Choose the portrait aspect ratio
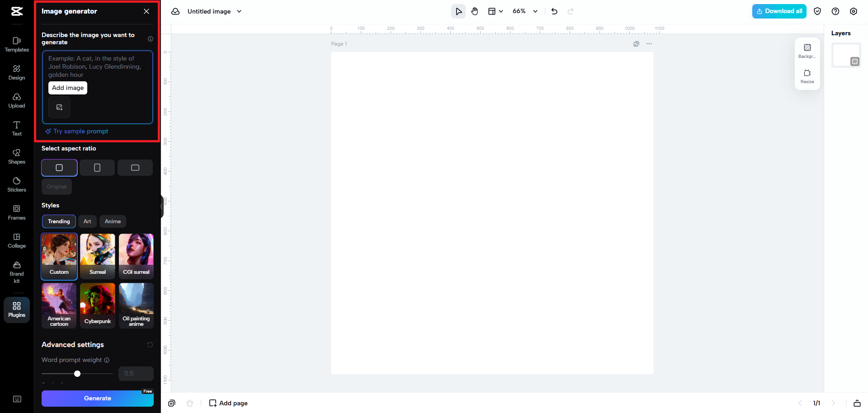868x413 pixels. [x=97, y=168]
